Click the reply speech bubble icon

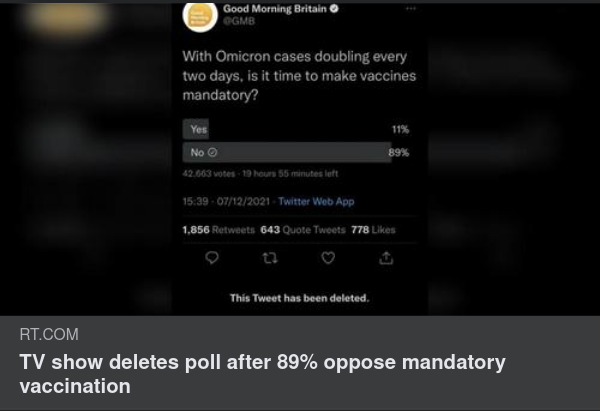[211, 258]
